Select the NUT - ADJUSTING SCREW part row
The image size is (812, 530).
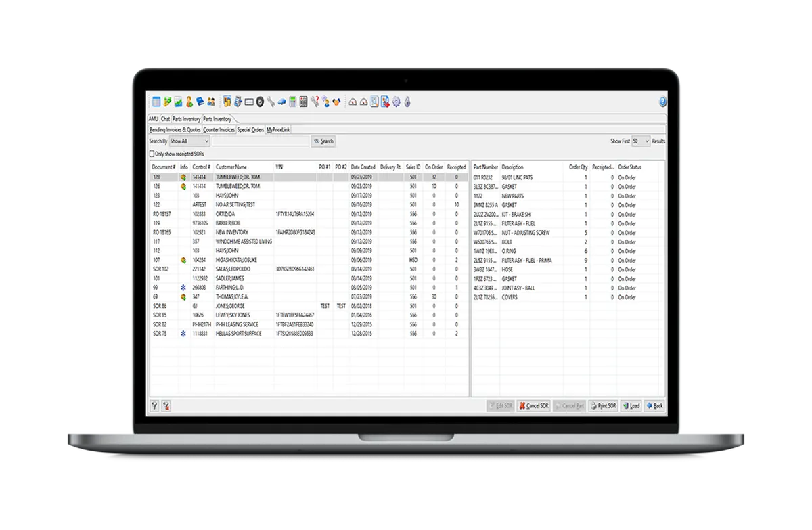click(x=568, y=232)
